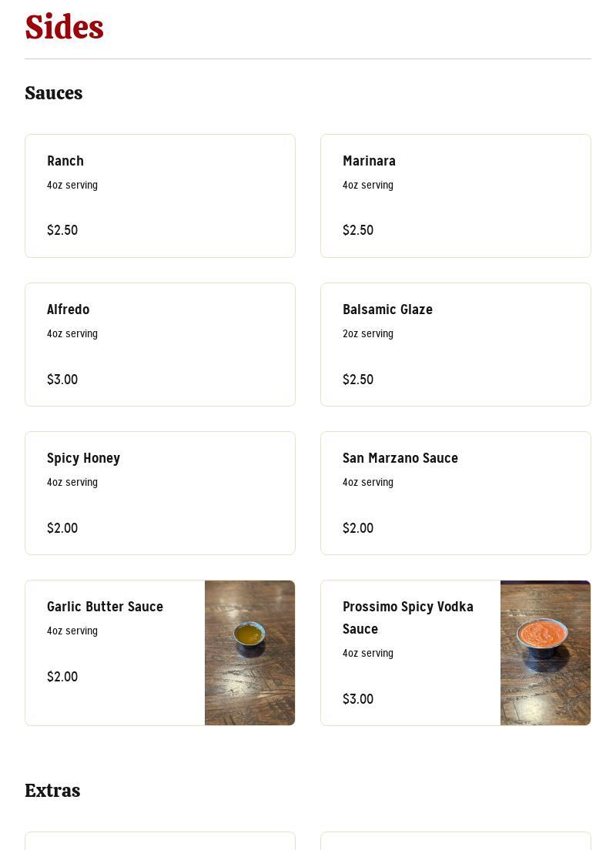Click Marinara 4oz serving description
This screenshot has width=616, height=850.
[368, 185]
